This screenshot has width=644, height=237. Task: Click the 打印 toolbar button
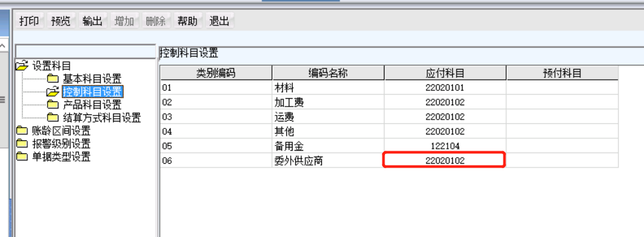tap(29, 21)
